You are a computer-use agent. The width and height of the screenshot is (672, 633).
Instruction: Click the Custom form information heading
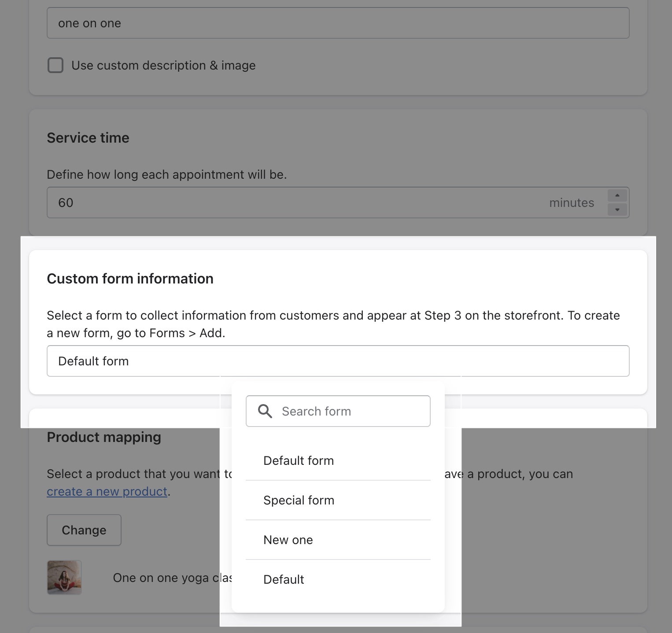[130, 279]
